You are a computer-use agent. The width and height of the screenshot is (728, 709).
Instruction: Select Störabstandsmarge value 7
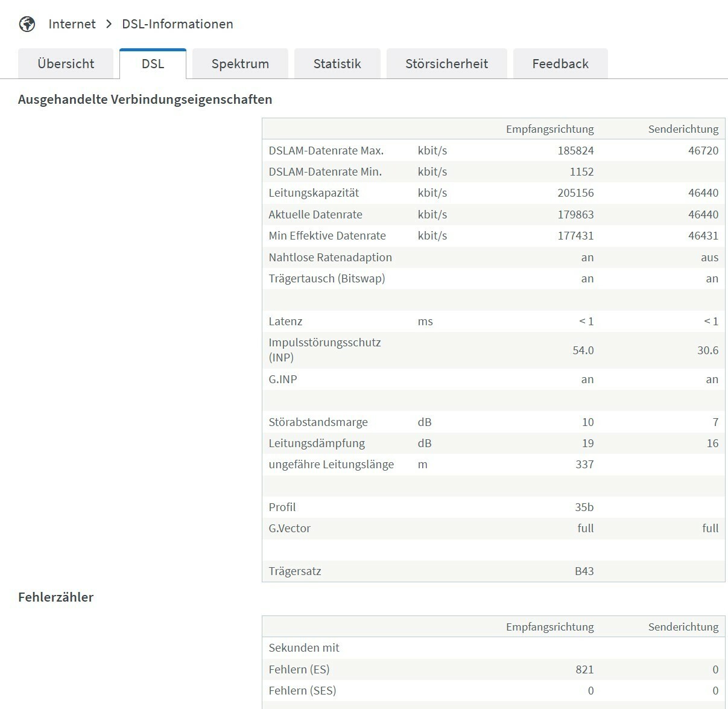click(715, 422)
